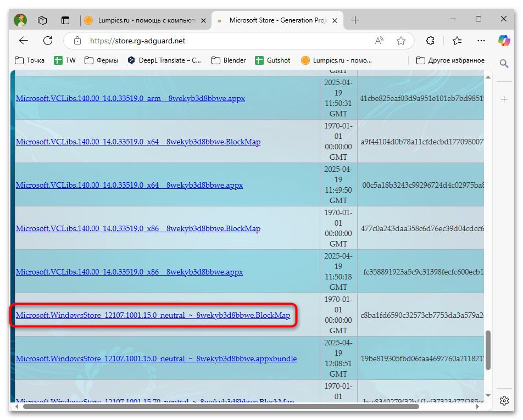Select hash text starting with 00c5a18b3243c992
This screenshot has width=523, height=420.
[423, 185]
